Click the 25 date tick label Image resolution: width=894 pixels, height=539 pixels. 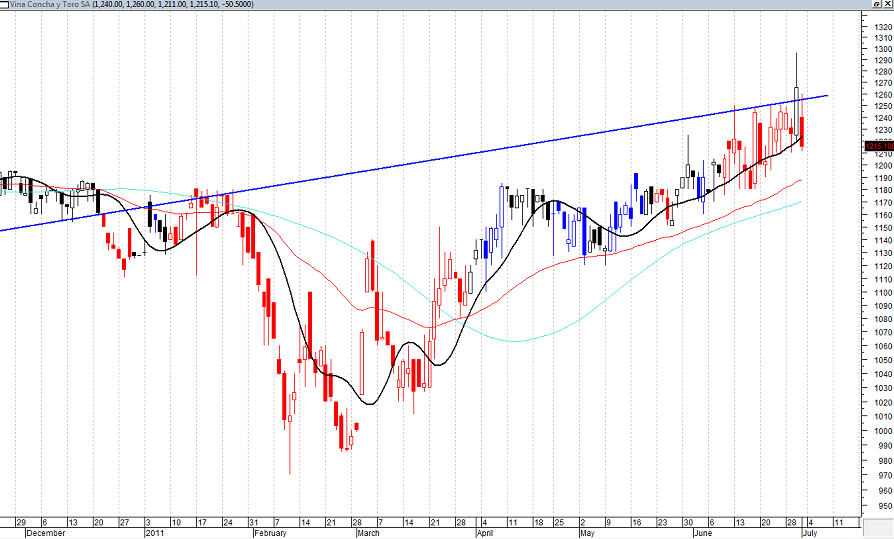point(559,522)
